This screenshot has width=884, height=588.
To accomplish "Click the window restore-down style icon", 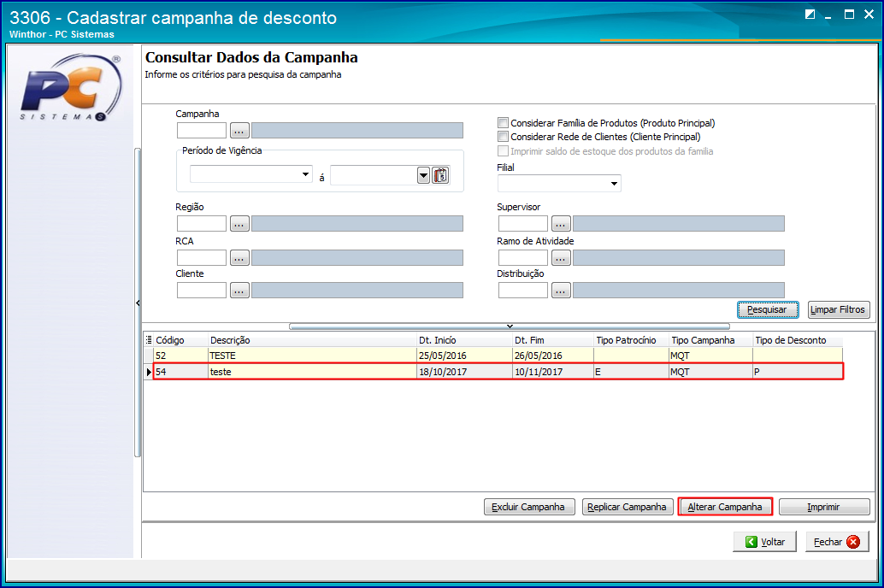I will click(810, 14).
